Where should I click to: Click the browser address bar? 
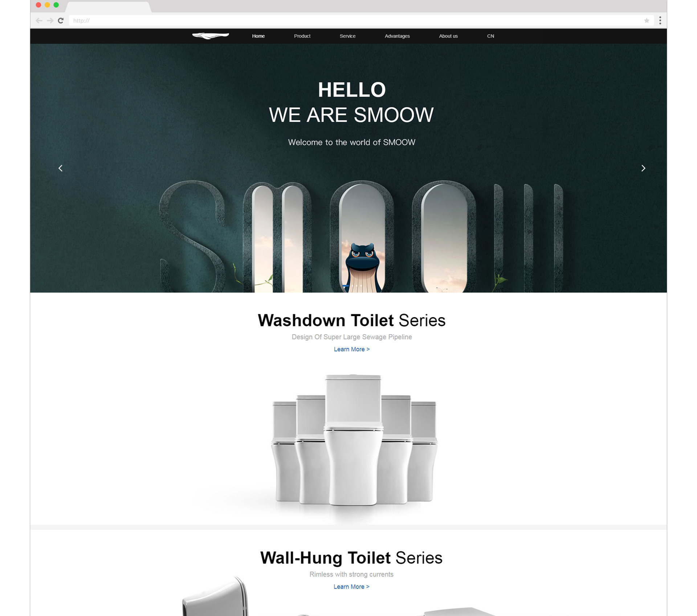pos(356,21)
